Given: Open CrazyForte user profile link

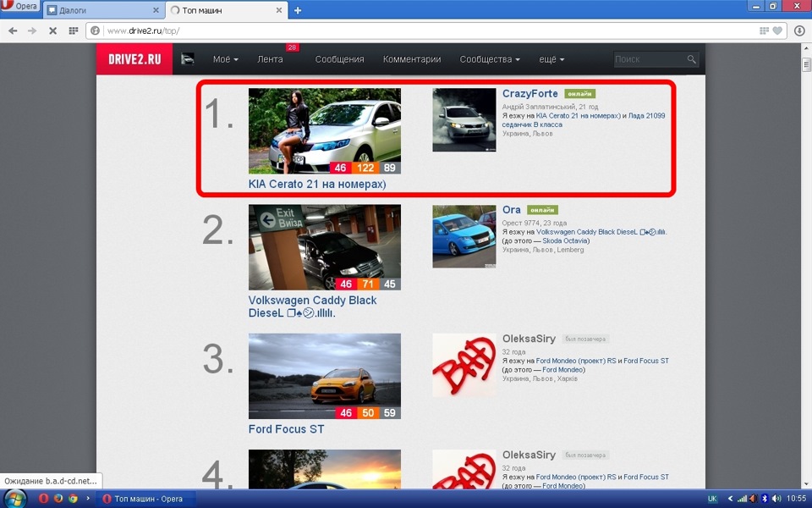Looking at the screenshot, I should pyautogui.click(x=529, y=94).
